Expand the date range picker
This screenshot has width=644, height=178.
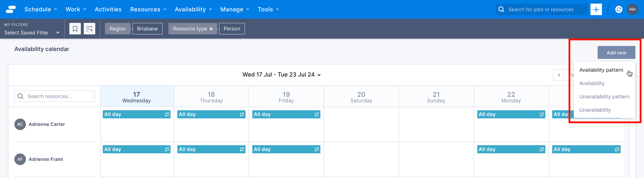[x=282, y=75]
